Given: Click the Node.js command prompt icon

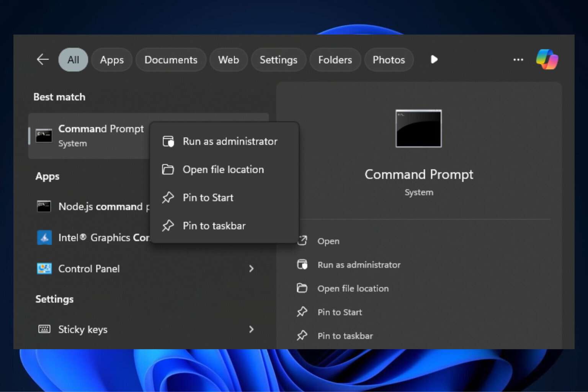Looking at the screenshot, I should click(x=44, y=206).
